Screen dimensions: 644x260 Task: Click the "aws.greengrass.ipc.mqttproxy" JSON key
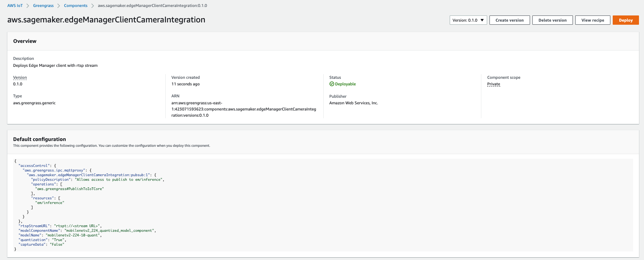point(54,170)
